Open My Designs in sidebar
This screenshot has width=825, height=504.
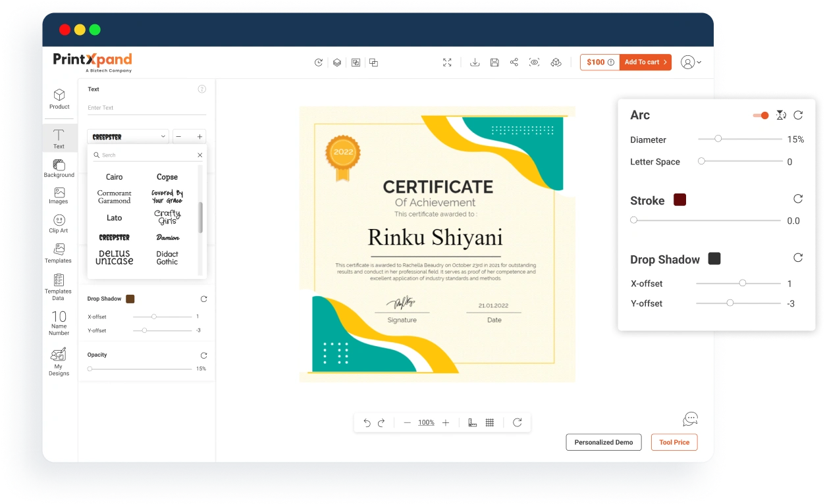[59, 362]
